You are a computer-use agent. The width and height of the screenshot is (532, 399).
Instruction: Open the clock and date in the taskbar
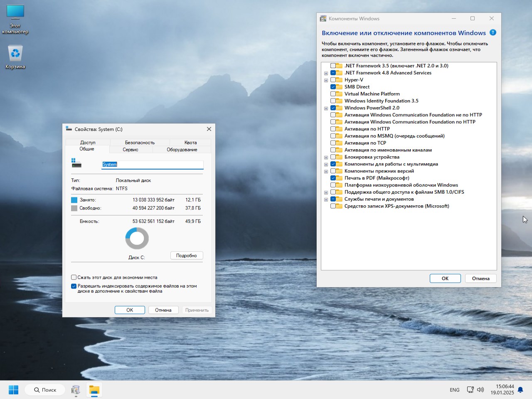(x=502, y=389)
